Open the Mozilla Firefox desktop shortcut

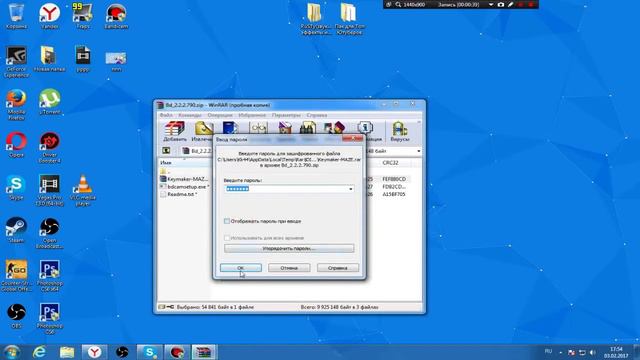16,104
